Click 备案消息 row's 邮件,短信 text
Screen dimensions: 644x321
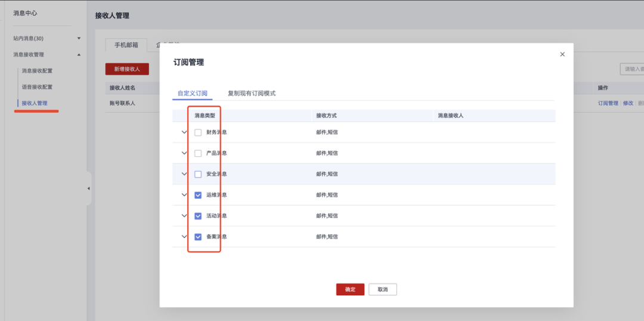point(327,237)
